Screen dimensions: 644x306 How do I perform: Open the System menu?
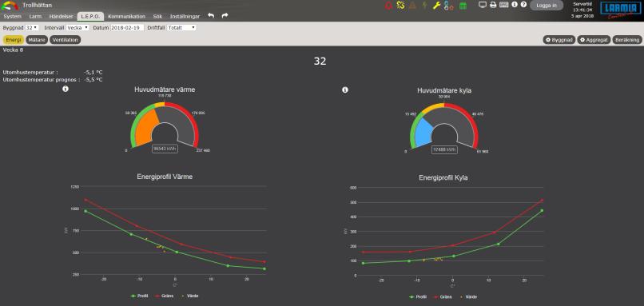[12, 17]
